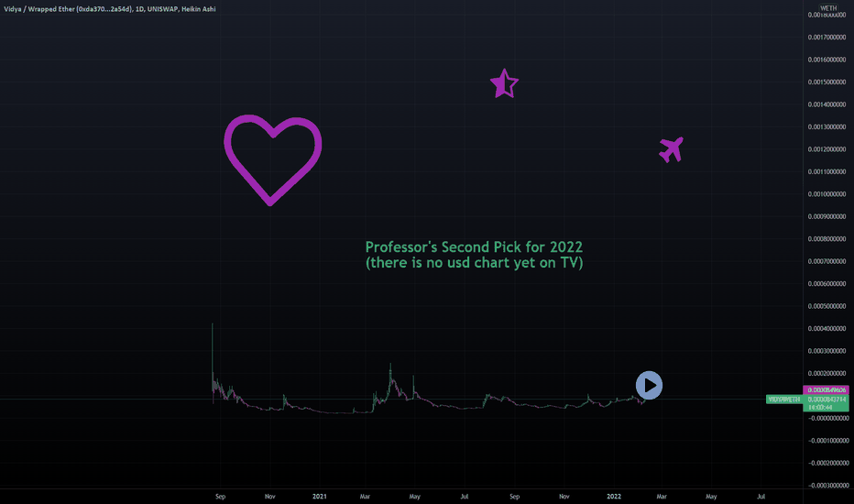Click the 0.0008000000 price axis value

(827, 238)
